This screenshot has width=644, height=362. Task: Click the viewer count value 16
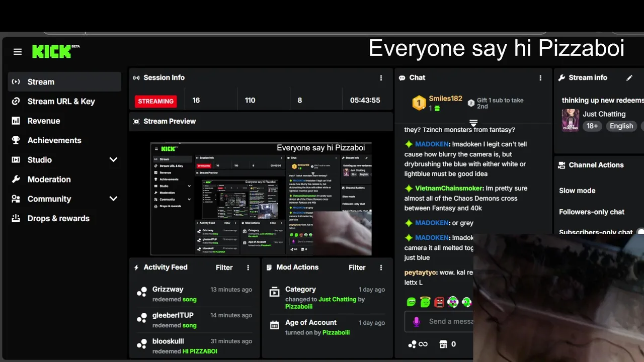196,101
